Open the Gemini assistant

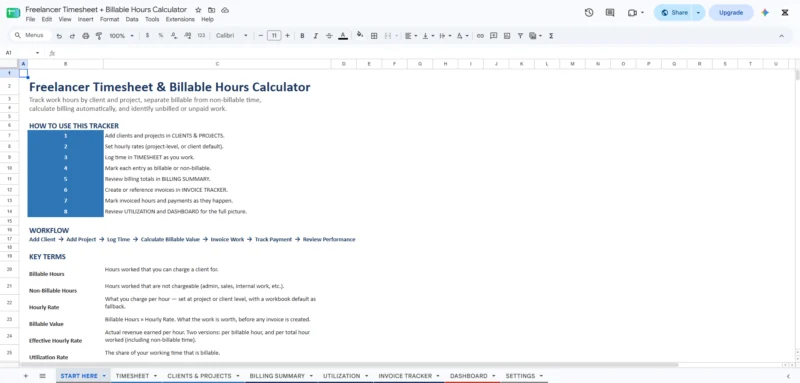pyautogui.click(x=765, y=13)
